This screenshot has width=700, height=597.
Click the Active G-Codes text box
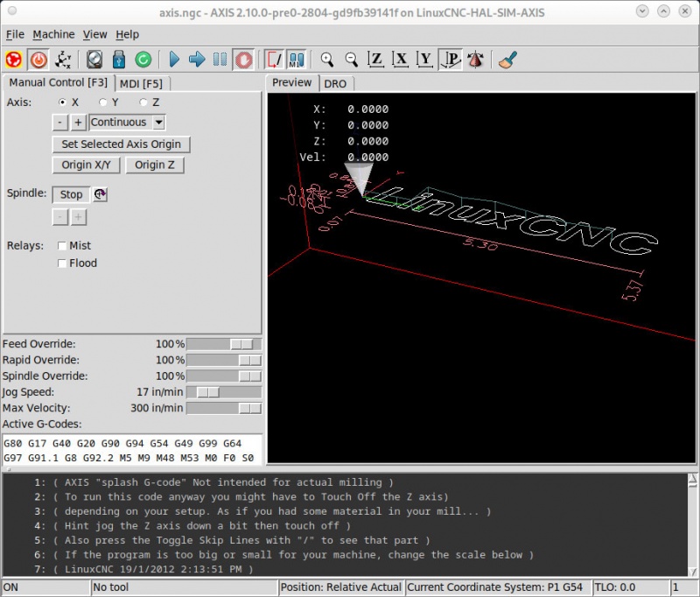[x=132, y=450]
